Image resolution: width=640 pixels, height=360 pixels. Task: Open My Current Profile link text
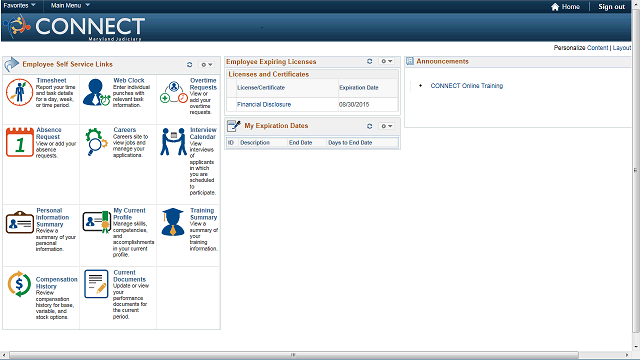coord(129,214)
